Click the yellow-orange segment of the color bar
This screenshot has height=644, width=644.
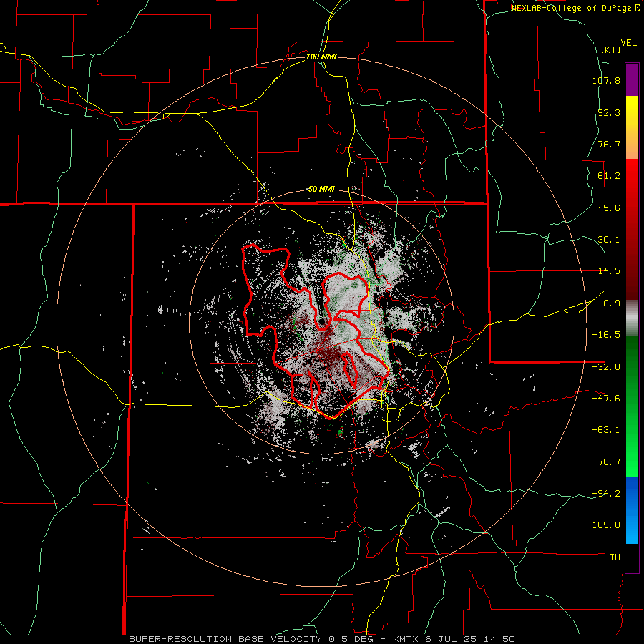click(x=632, y=127)
